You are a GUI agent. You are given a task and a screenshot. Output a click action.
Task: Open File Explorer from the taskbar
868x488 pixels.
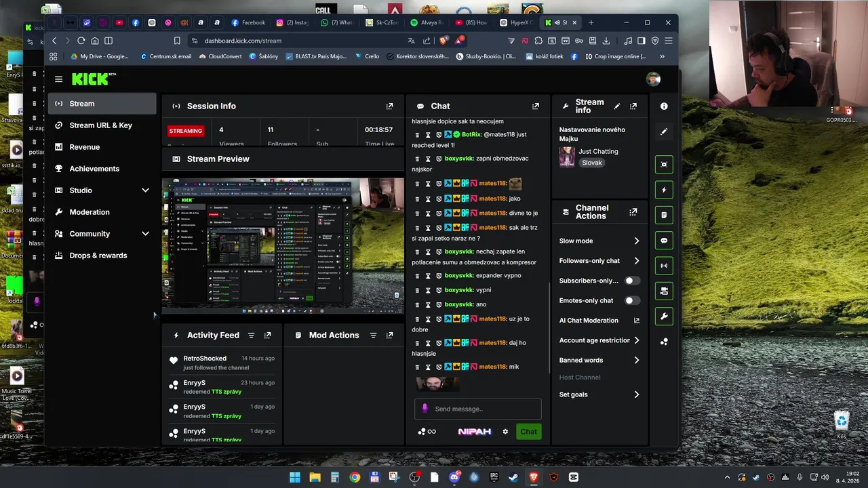[x=315, y=477]
